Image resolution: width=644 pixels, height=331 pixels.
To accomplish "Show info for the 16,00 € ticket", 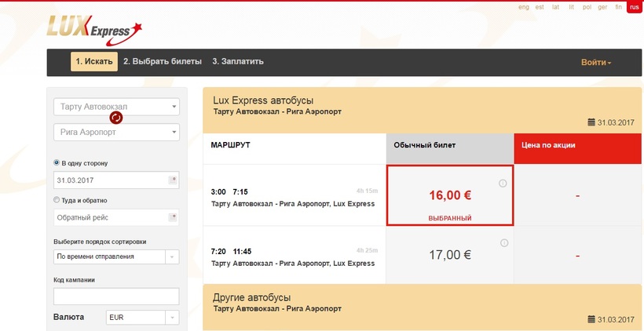I will tap(503, 184).
